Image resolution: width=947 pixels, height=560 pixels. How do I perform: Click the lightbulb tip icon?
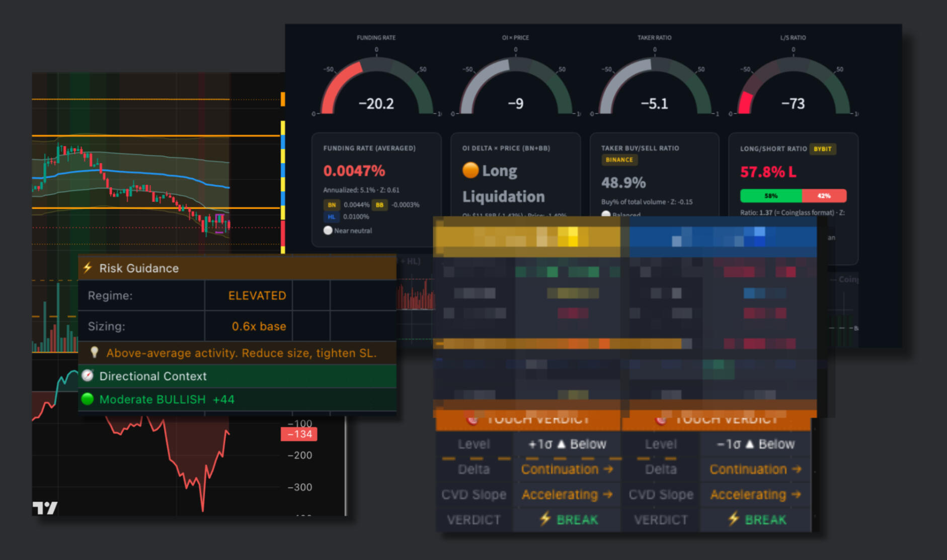(x=94, y=352)
